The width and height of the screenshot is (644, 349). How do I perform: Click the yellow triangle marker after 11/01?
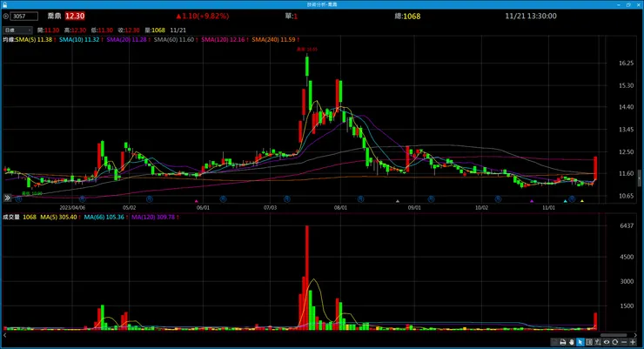pos(582,201)
